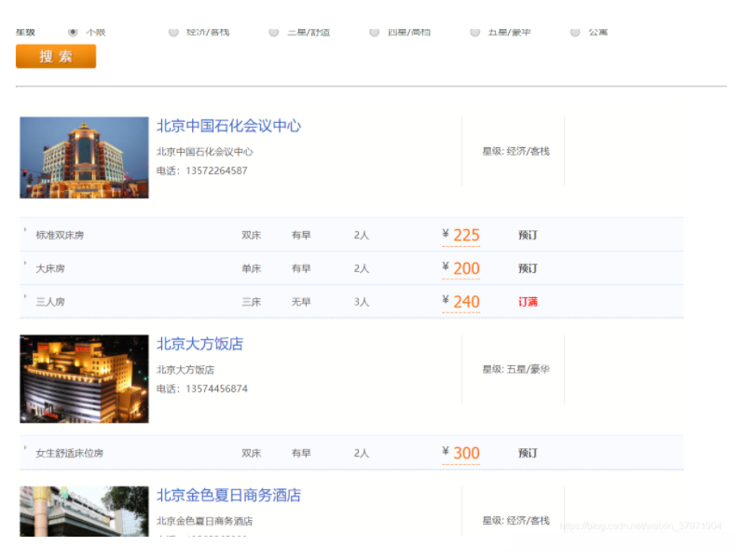The width and height of the screenshot is (742, 560).
Task: Click the 北京大方饭店 night photo
Action: [84, 379]
